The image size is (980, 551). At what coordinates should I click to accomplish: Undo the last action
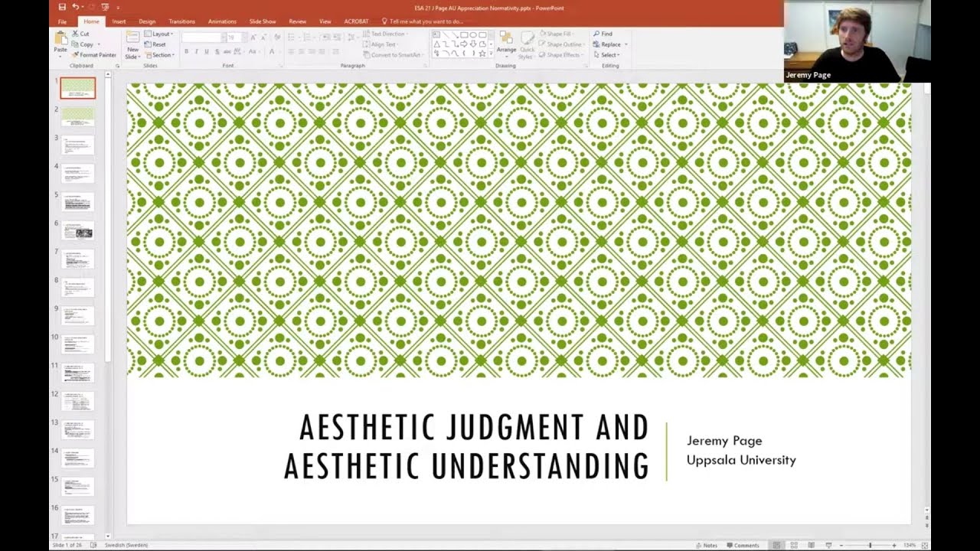pos(75,7)
